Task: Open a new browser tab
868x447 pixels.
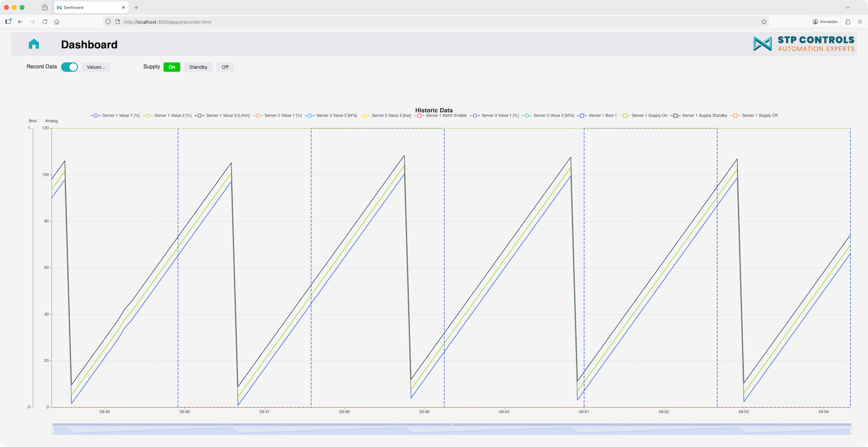Action: click(137, 8)
